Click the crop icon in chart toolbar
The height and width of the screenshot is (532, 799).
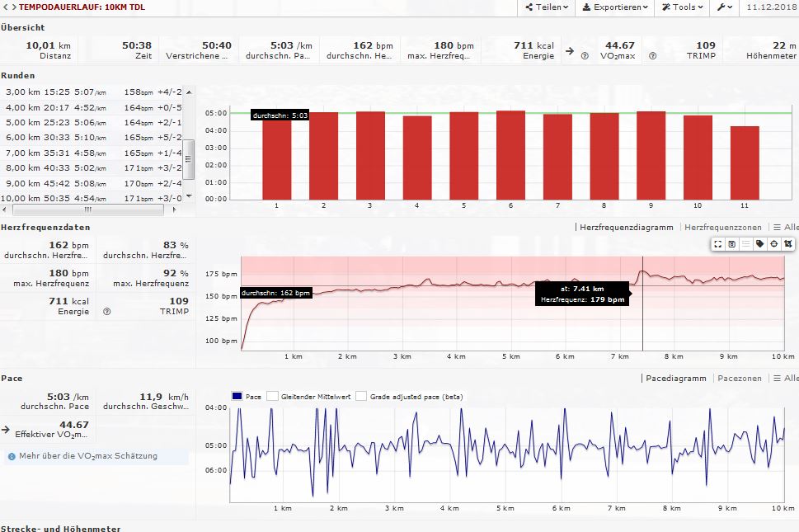788,244
